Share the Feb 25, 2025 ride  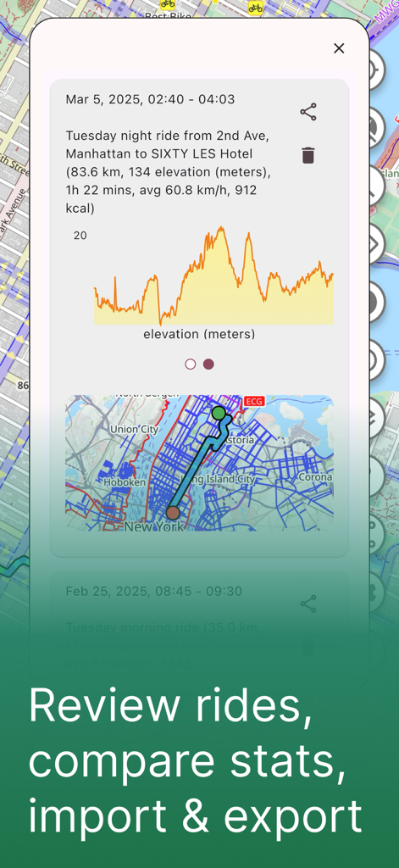click(308, 604)
